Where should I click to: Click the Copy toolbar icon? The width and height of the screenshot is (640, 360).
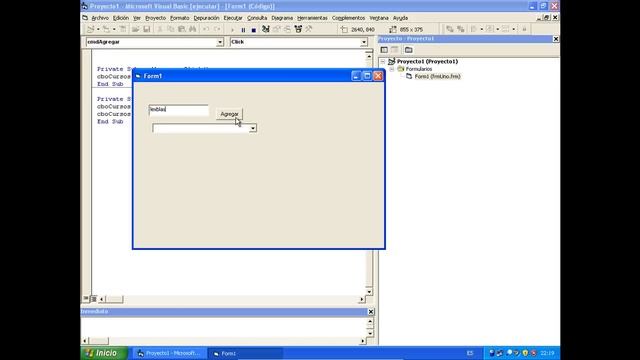click(171, 29)
